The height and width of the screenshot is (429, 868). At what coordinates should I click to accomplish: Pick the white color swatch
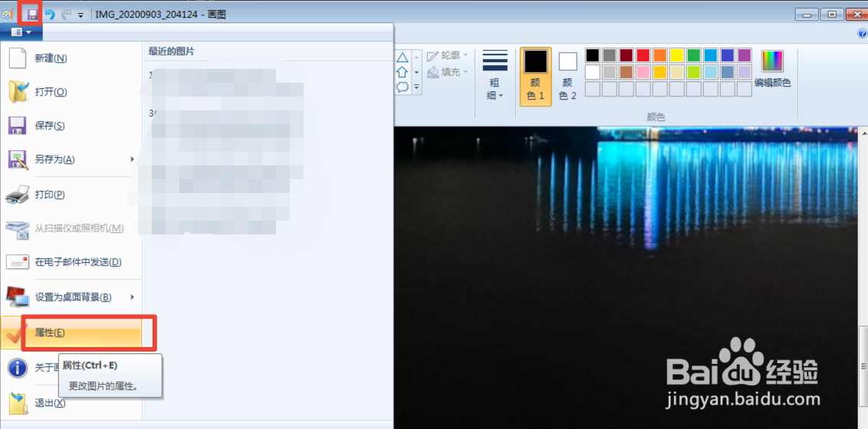(x=593, y=72)
